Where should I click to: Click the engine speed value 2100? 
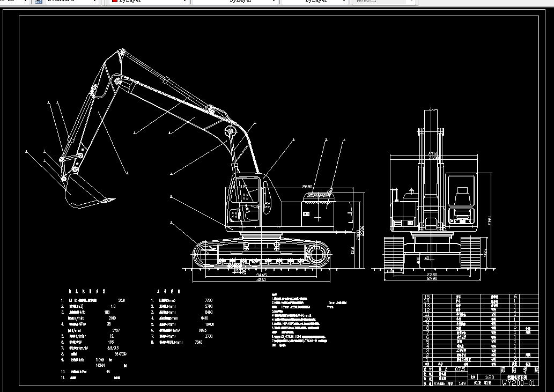click(x=112, y=318)
